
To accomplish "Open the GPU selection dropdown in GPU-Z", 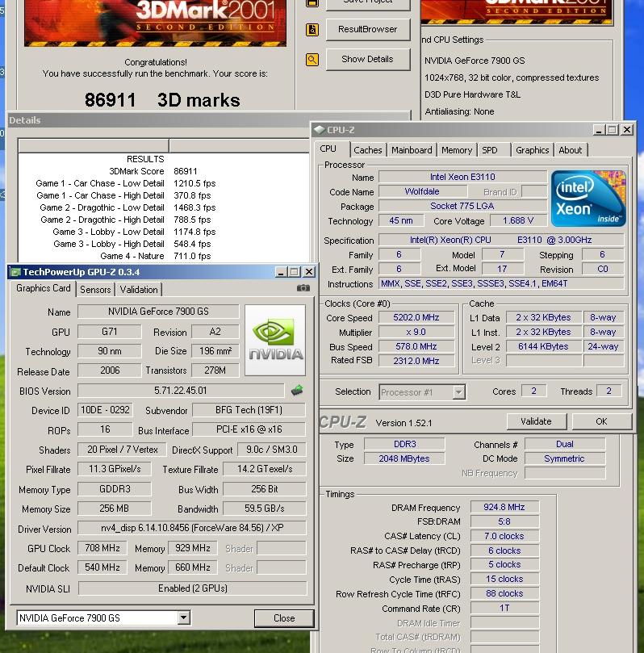I will [183, 617].
